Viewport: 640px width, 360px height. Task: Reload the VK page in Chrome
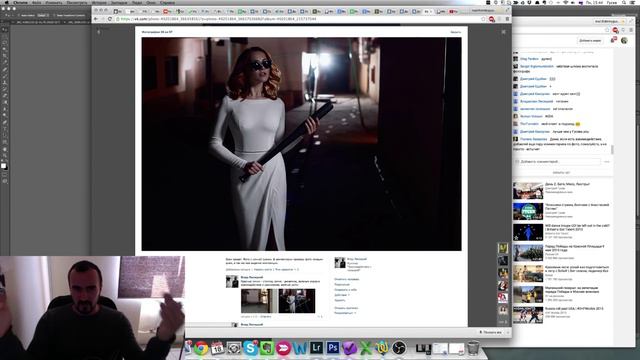[110, 19]
